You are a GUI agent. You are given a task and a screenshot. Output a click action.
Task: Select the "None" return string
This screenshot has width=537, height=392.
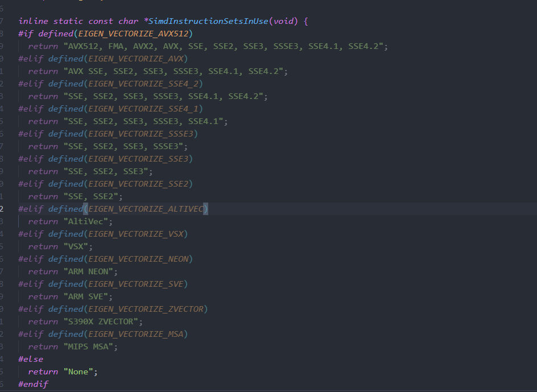click(79, 372)
